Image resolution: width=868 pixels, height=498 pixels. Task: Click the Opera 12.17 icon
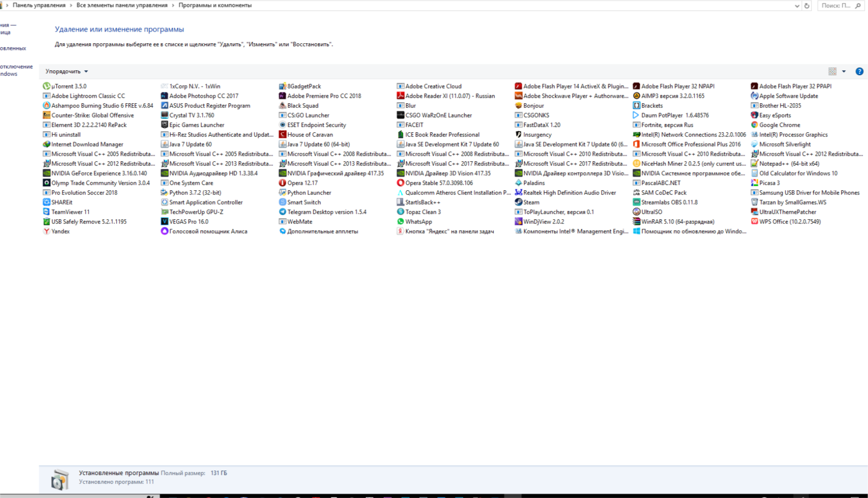click(282, 183)
